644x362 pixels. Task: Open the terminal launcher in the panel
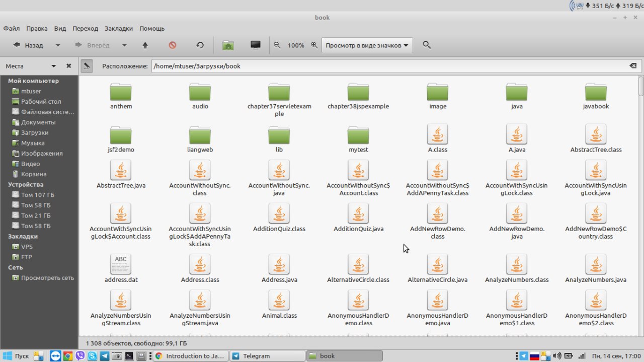pos(129,356)
